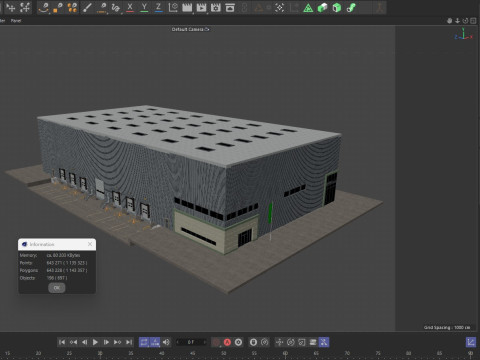Toggle the loop playback mode button
The height and width of the screenshot is (360, 480).
coord(144,342)
